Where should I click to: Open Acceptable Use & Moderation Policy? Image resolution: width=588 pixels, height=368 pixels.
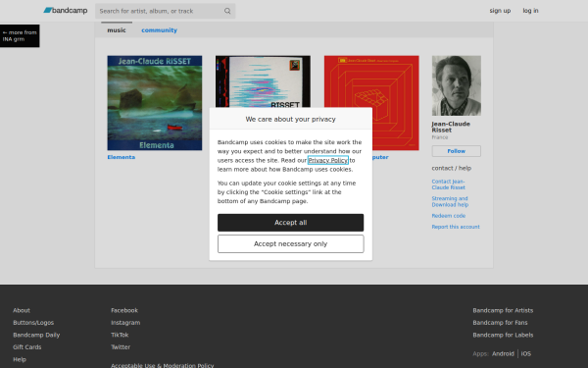coord(163,365)
